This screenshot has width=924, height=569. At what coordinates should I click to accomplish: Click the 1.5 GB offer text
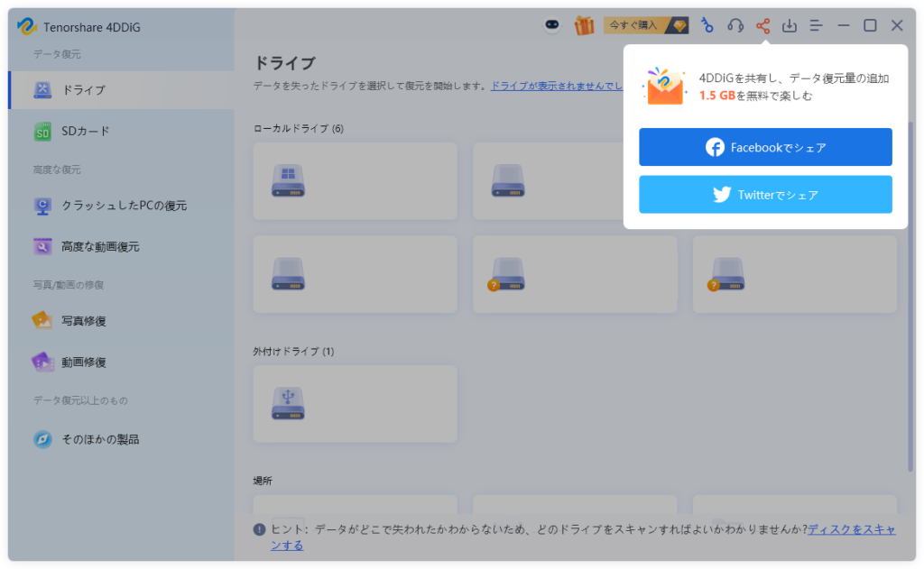tap(717, 96)
